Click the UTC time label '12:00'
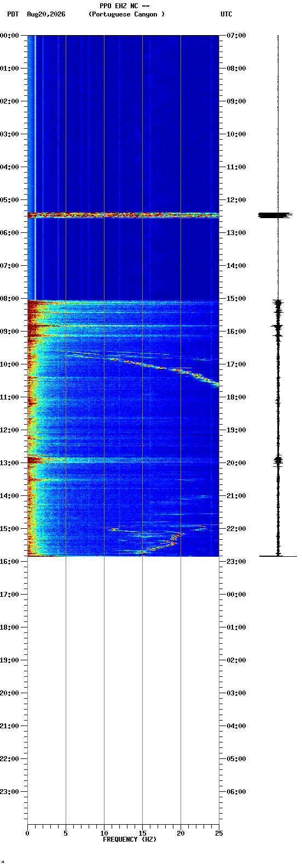The width and height of the screenshot is (302, 868). [236, 200]
